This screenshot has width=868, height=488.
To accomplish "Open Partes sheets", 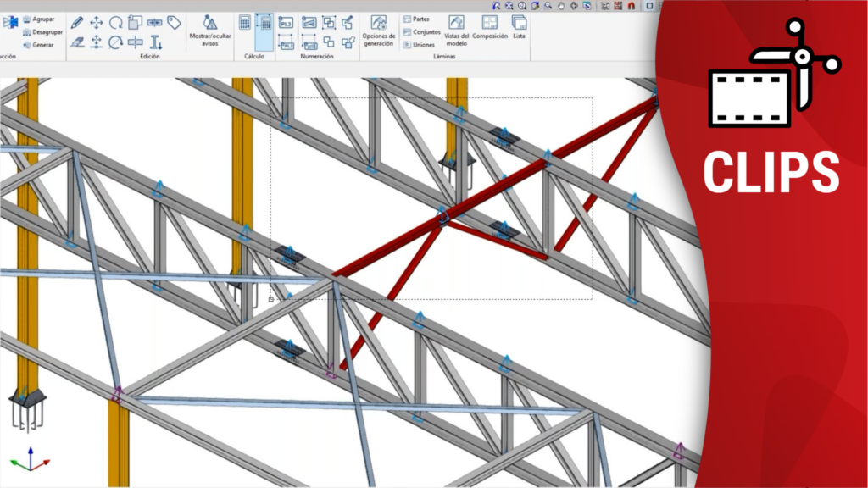I will 416,19.
